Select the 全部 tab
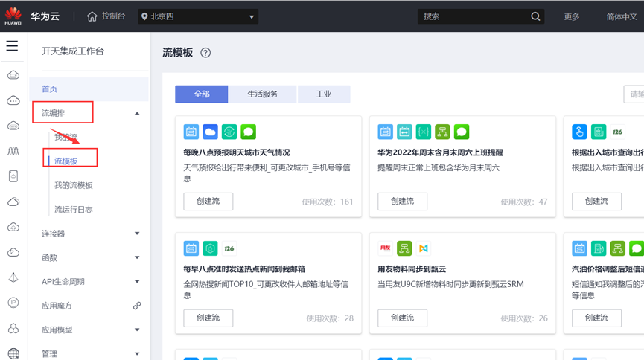644x360 pixels. [202, 94]
